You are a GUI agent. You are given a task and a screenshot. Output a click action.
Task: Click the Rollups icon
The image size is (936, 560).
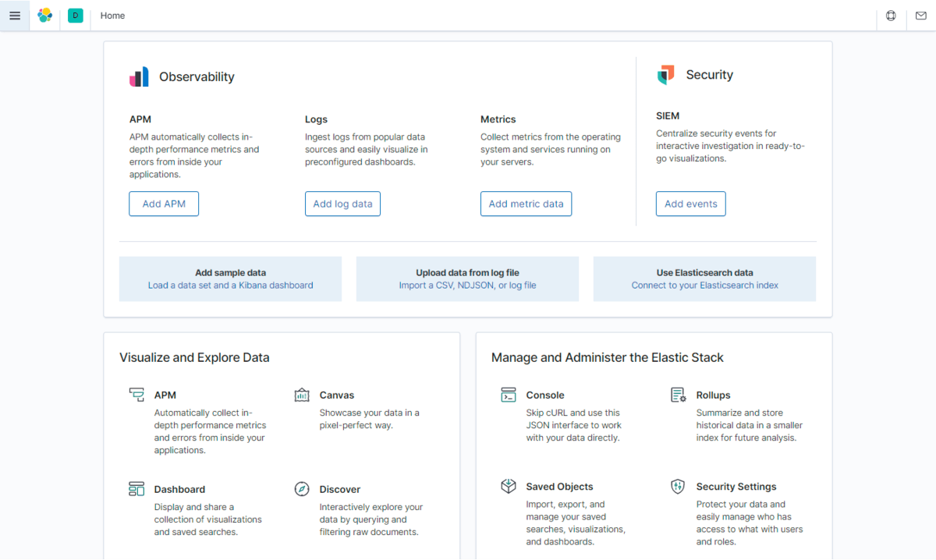pyautogui.click(x=679, y=395)
